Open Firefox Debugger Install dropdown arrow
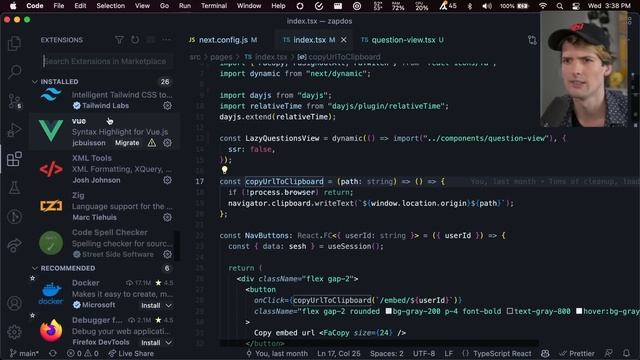This screenshot has height=360, width=640. click(x=169, y=342)
